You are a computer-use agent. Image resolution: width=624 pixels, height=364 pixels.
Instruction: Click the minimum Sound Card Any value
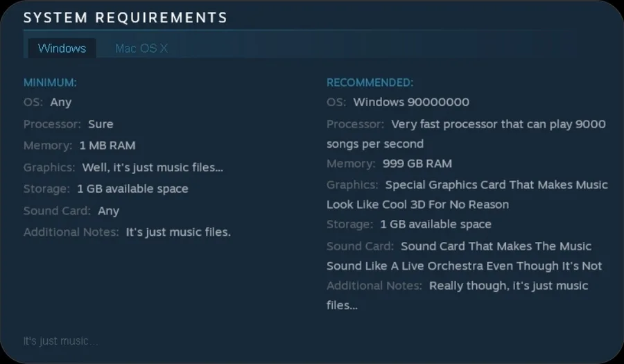click(x=109, y=211)
